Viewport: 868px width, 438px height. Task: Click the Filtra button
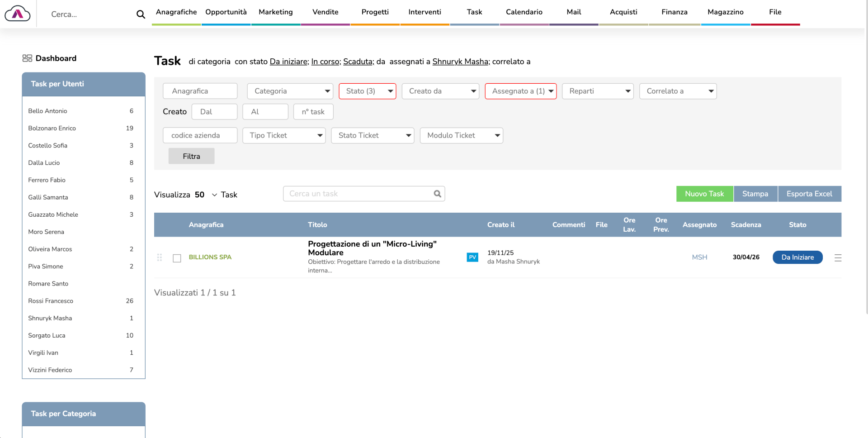(191, 156)
